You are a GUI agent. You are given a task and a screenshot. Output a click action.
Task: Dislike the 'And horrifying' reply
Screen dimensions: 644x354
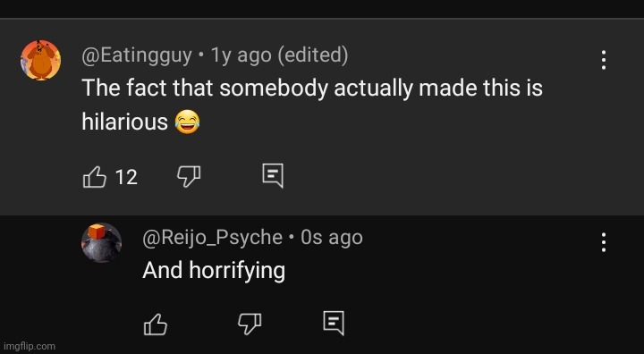click(x=250, y=324)
